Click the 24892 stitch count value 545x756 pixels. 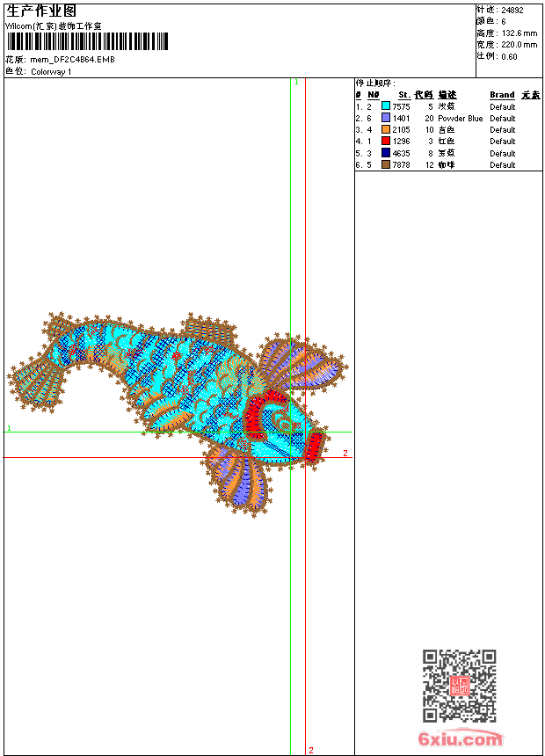(x=512, y=11)
